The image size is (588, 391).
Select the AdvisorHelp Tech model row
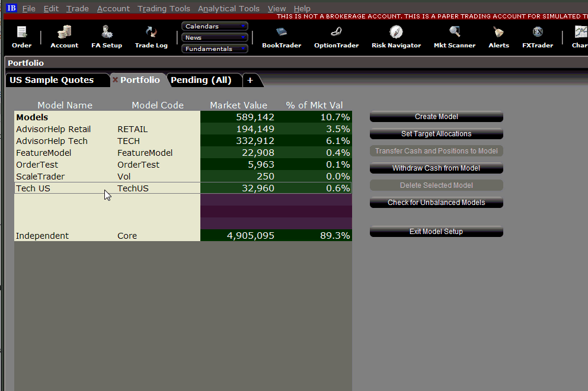(x=52, y=141)
